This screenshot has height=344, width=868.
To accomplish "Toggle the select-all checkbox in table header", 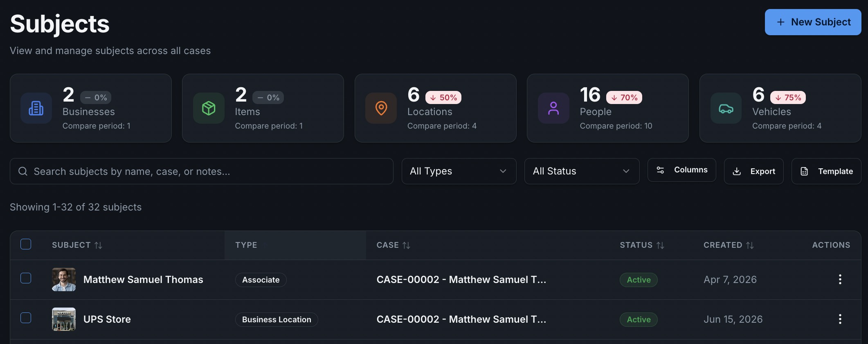I will (26, 244).
